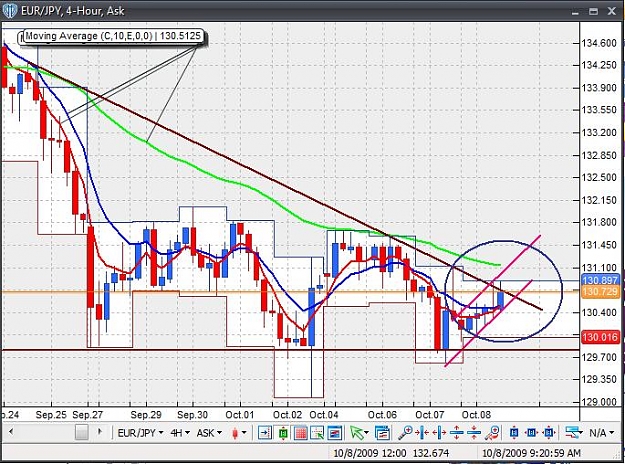Click the Sep.29 date axis label
The width and height of the screenshot is (625, 464).
point(146,415)
